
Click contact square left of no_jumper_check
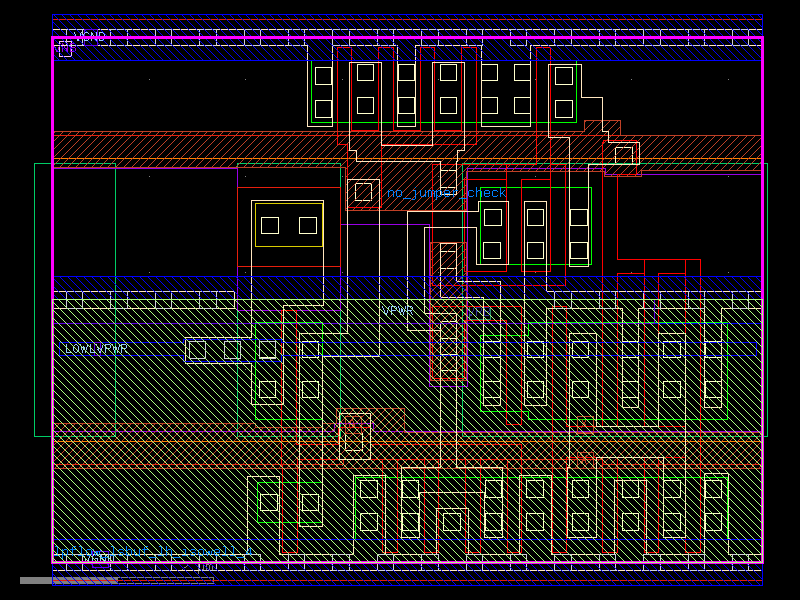click(362, 190)
